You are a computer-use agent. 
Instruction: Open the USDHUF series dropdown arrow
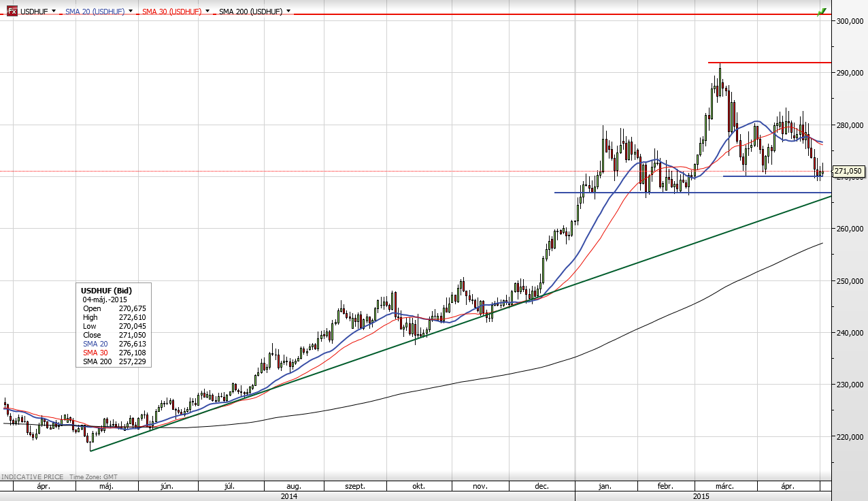coord(54,12)
